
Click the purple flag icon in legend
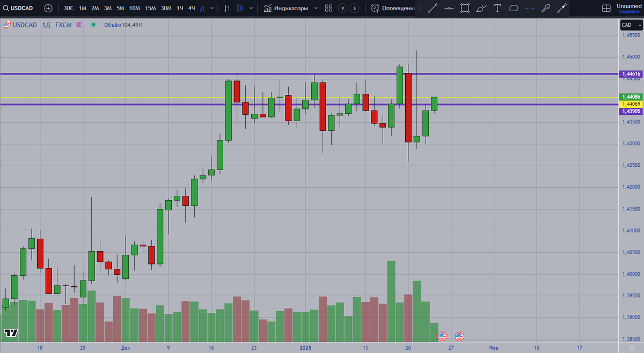[78, 25]
